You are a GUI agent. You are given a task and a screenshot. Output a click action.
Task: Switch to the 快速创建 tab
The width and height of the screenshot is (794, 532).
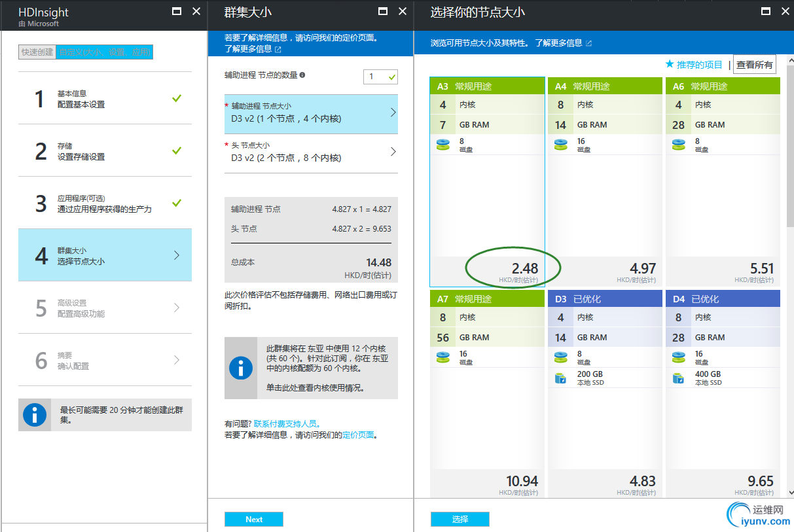tap(37, 52)
